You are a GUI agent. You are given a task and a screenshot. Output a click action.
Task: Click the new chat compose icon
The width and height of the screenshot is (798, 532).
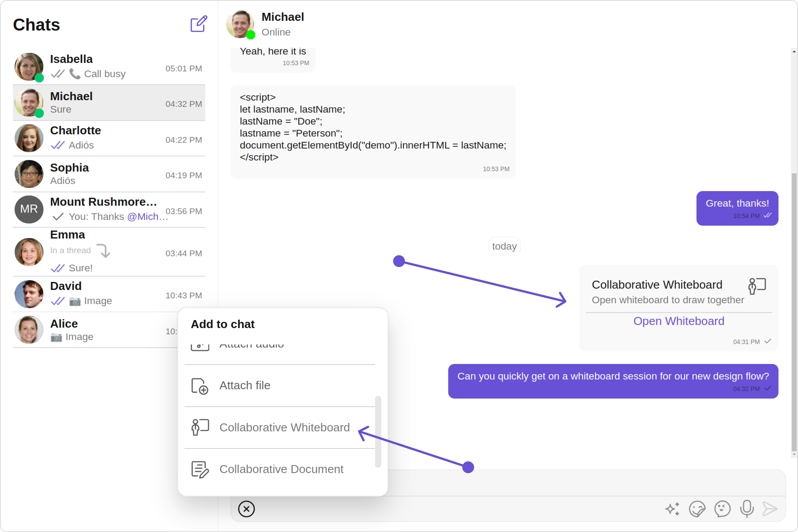(x=198, y=24)
